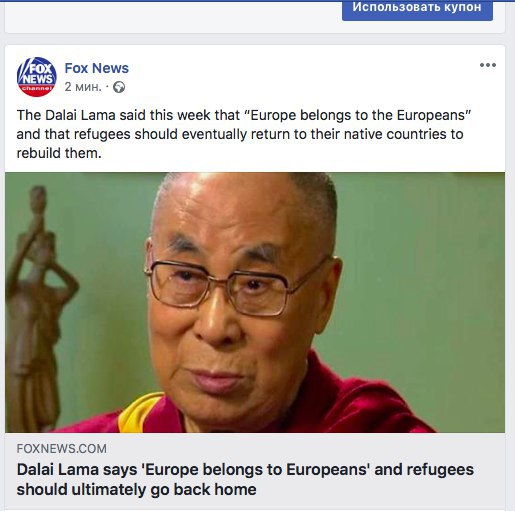
Task: Open the Dalai Lama article headline link
Action: coord(245,479)
